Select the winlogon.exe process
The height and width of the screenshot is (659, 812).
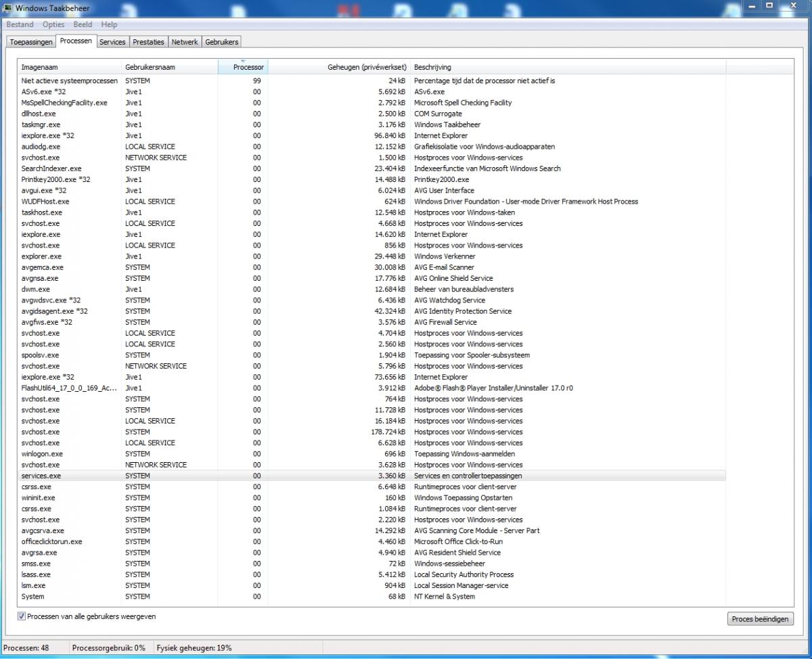coord(372,453)
